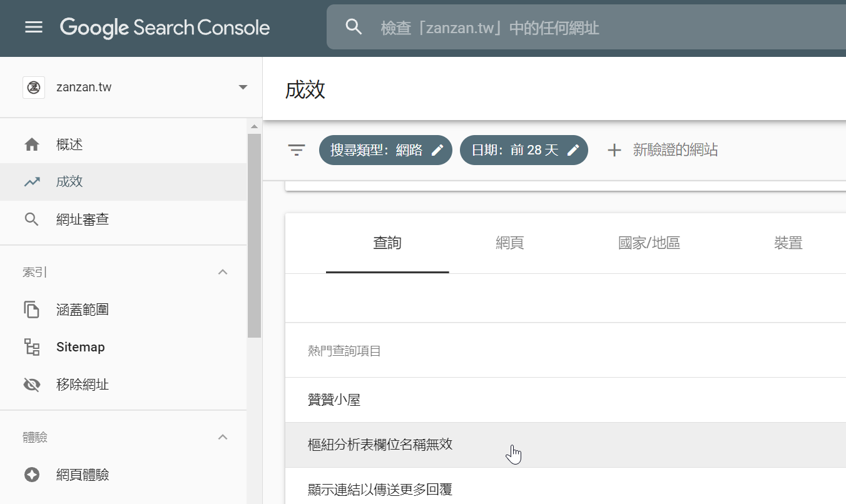Viewport: 846px width, 504px height.
Task: Click the trend chart icon beside 成效
Action: [x=32, y=183]
